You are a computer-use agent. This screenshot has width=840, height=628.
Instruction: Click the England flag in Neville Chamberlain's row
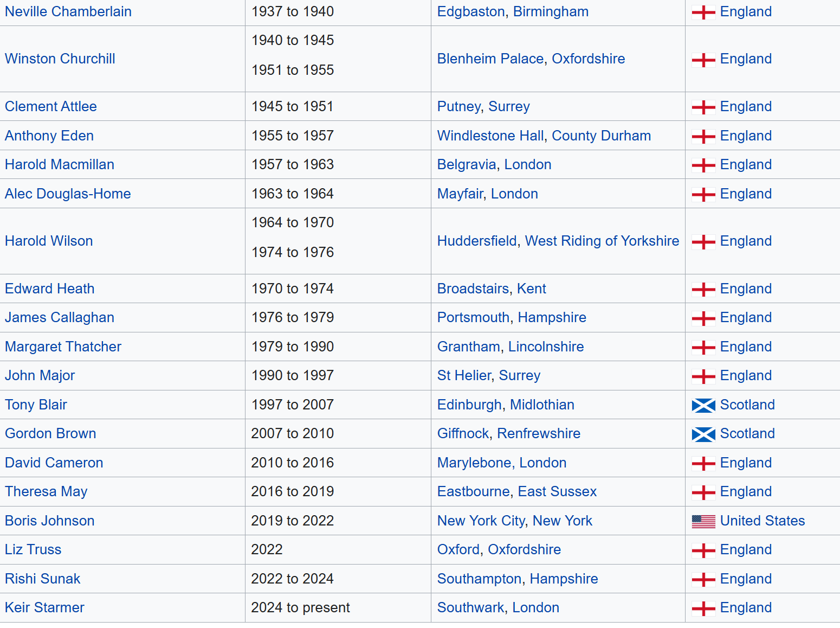[x=703, y=12]
